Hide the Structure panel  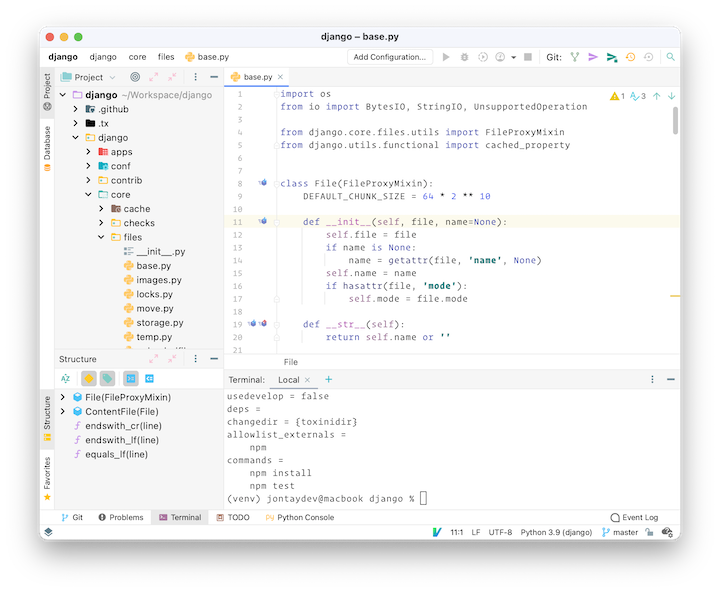(214, 359)
